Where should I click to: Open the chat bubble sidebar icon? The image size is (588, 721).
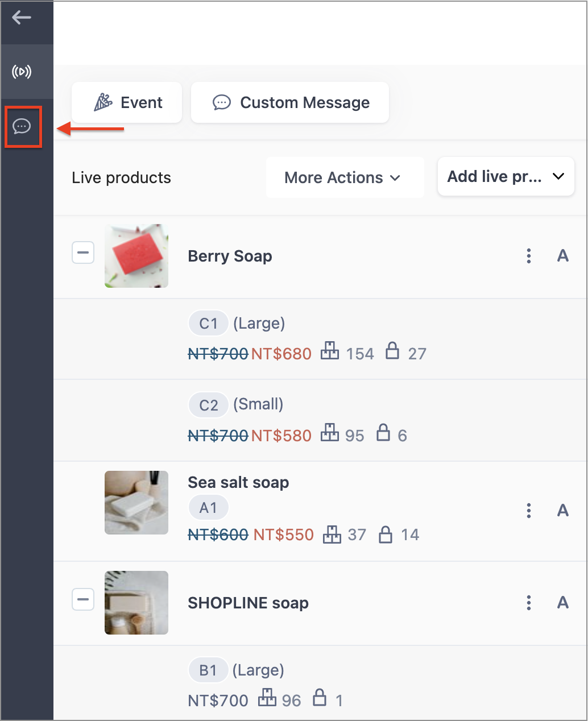click(x=22, y=126)
